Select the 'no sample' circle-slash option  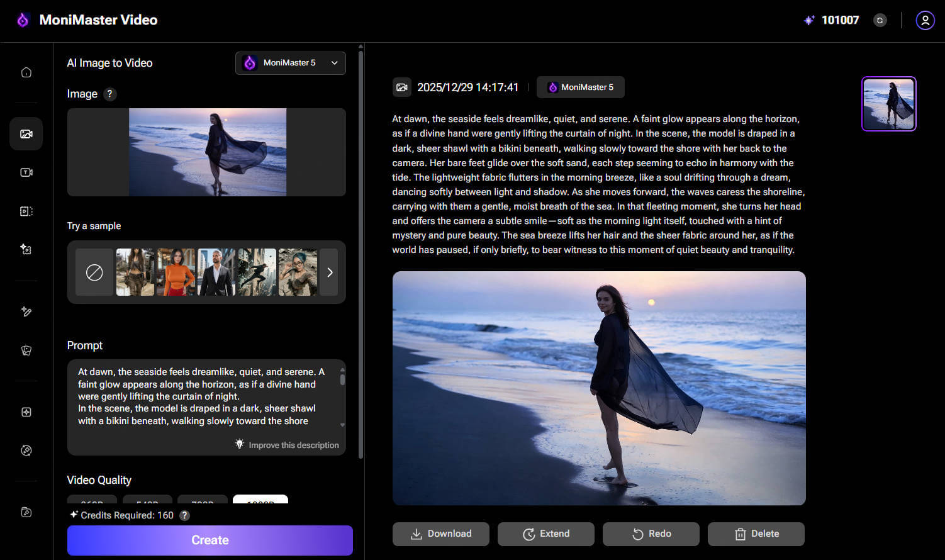tap(94, 272)
